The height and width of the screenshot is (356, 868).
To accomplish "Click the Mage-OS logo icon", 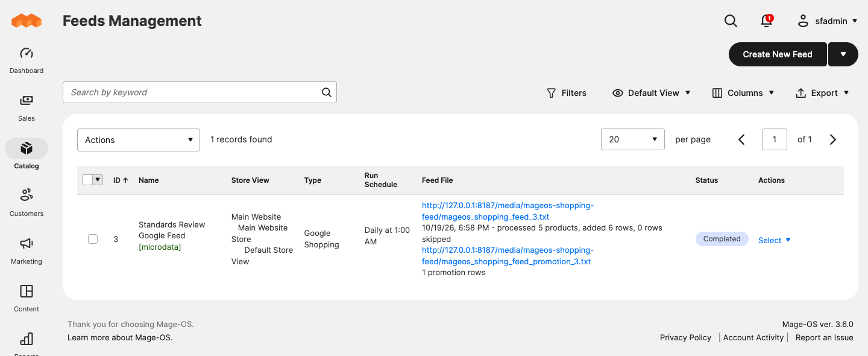I will 27,21.
